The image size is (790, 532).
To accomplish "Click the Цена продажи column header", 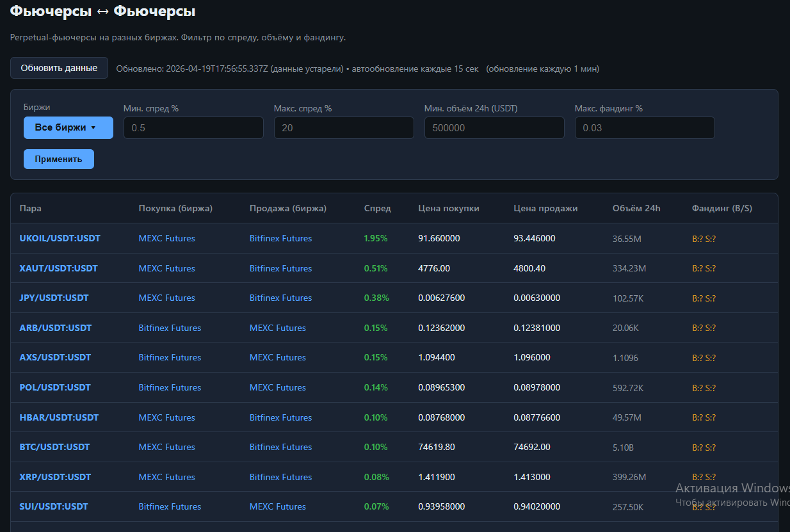I will pyautogui.click(x=545, y=208).
